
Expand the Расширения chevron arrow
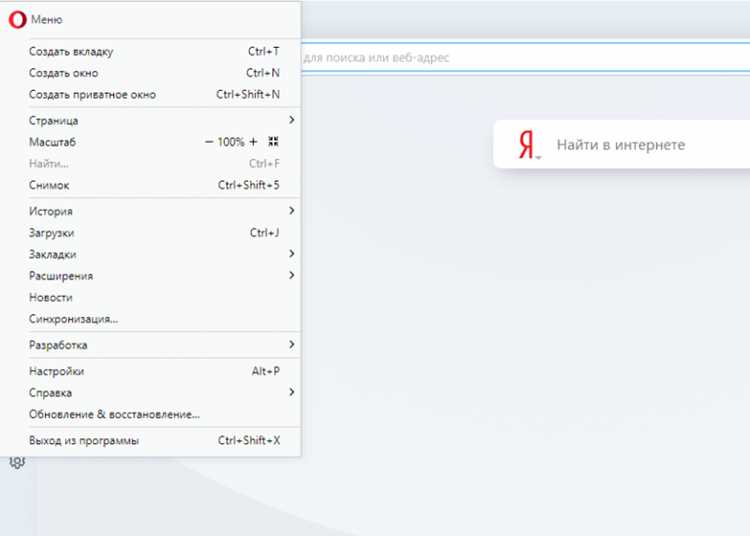(x=291, y=275)
